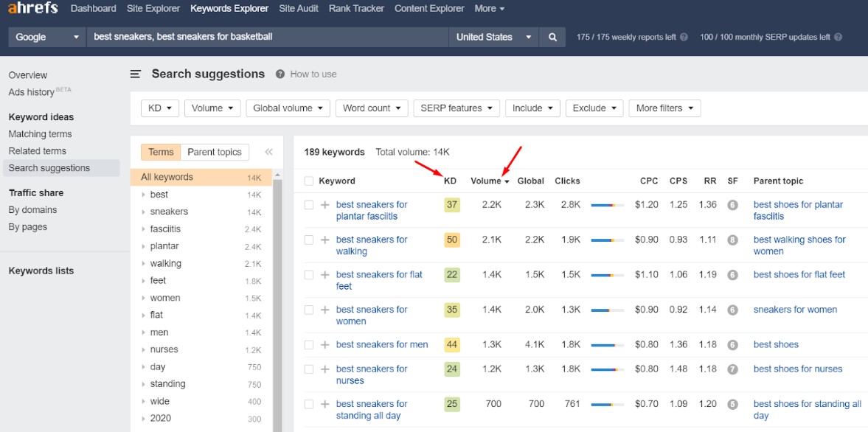
Task: Collapse the terms panel with double chevron
Action: click(x=268, y=152)
